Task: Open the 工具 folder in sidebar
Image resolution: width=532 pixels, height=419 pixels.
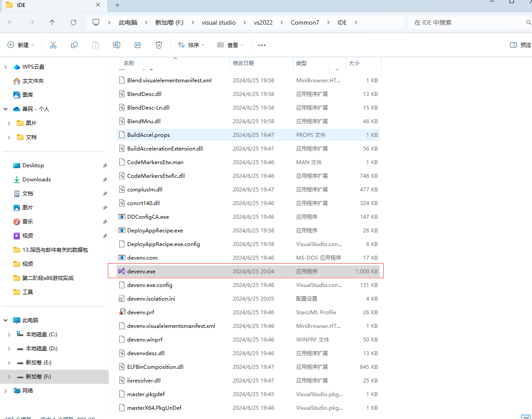Action: 23,292
